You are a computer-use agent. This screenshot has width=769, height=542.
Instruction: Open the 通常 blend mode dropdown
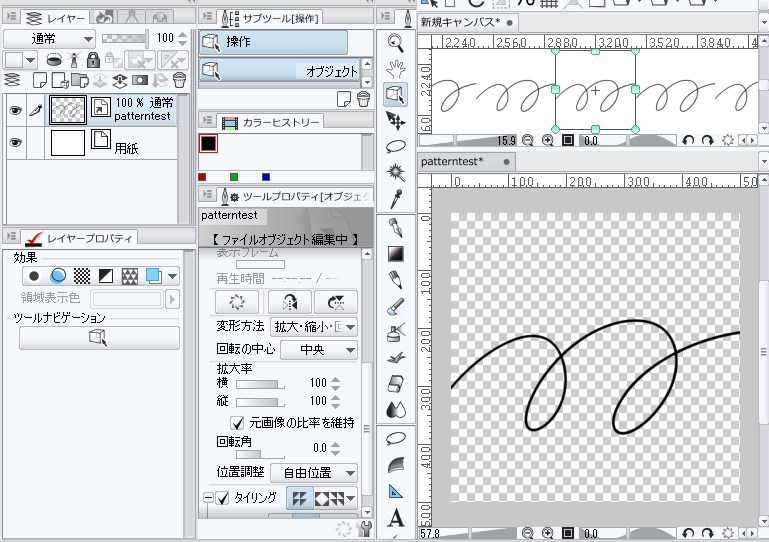pyautogui.click(x=49, y=38)
